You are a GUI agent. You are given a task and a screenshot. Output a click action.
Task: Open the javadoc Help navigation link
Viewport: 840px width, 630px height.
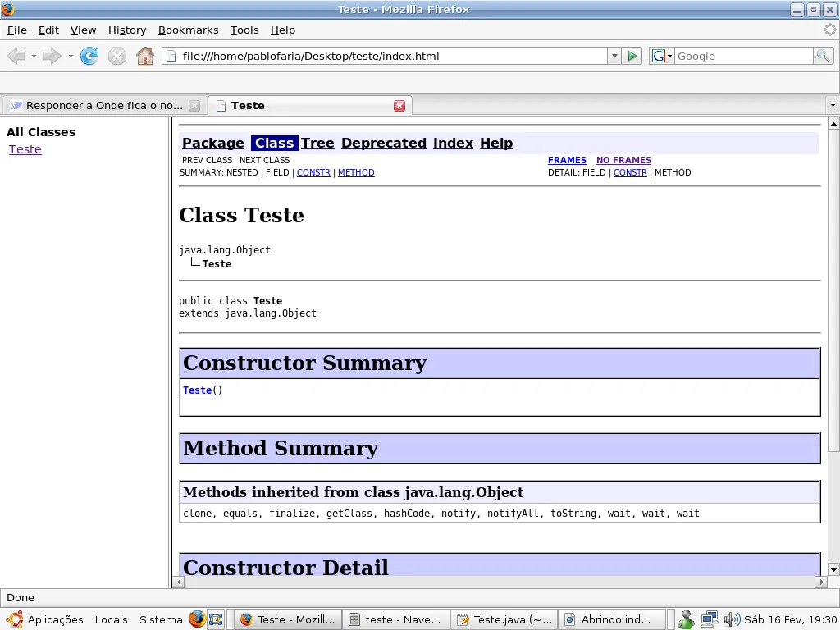(x=496, y=143)
